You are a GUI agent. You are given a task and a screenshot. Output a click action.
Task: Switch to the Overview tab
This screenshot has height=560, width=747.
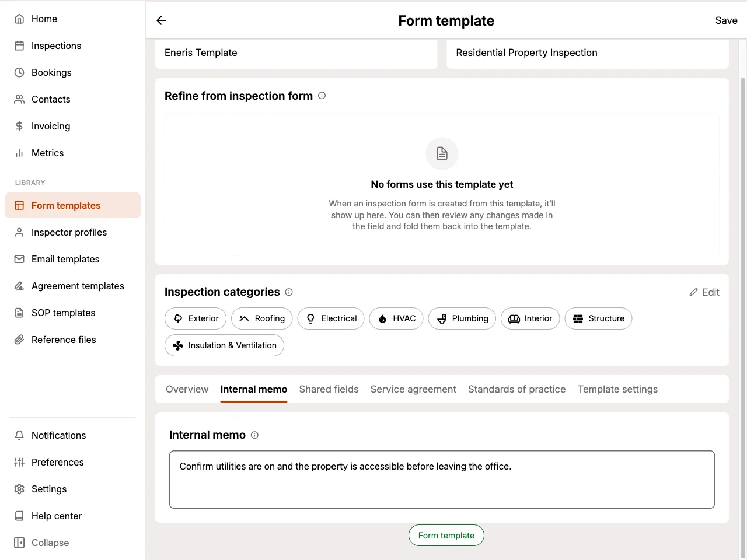tap(187, 389)
